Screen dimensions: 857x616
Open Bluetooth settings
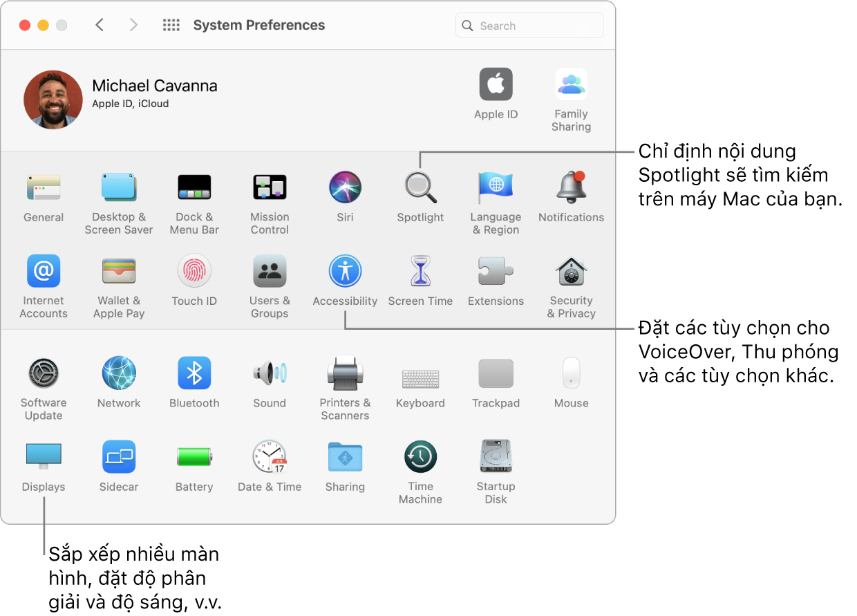194,373
